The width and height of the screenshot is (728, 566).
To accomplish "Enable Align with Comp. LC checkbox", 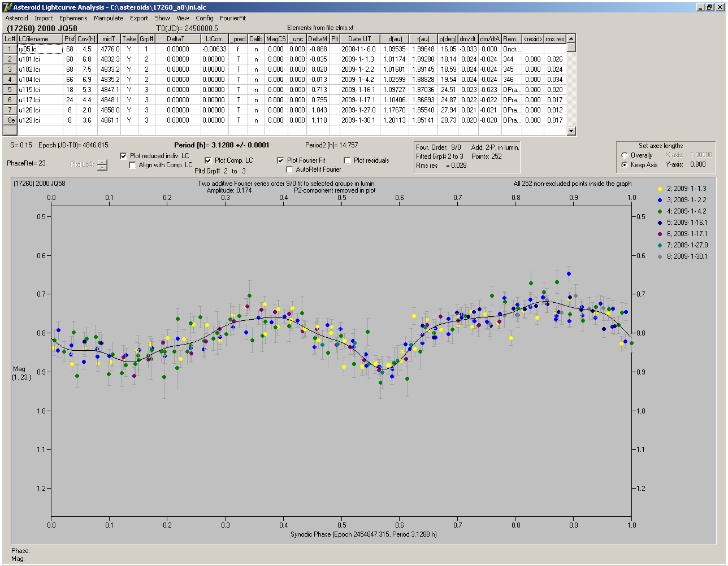I will point(133,165).
